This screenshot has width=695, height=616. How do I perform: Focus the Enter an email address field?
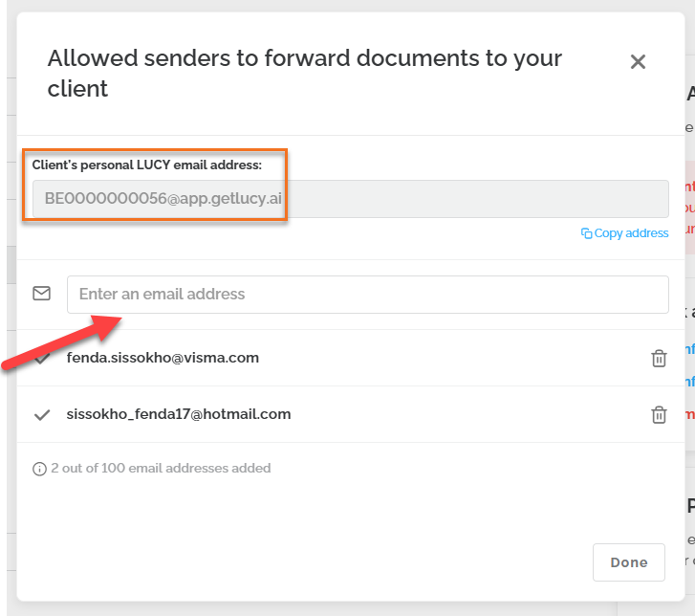[367, 294]
